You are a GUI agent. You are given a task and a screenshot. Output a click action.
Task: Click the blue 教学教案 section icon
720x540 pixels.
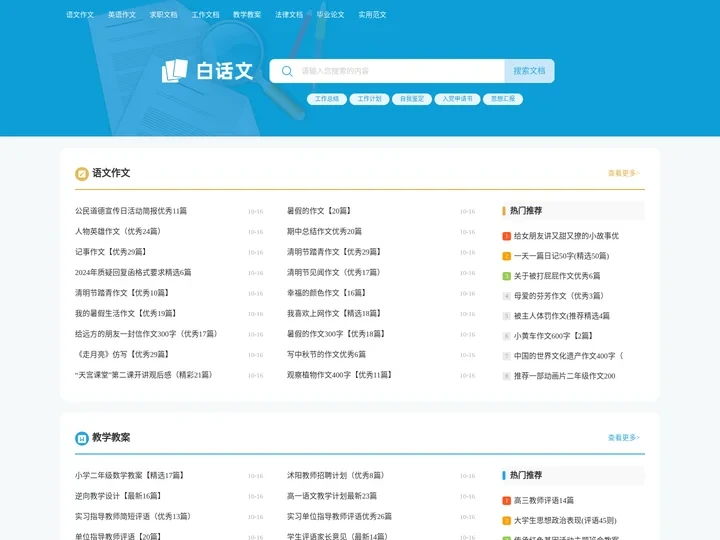[x=82, y=438]
